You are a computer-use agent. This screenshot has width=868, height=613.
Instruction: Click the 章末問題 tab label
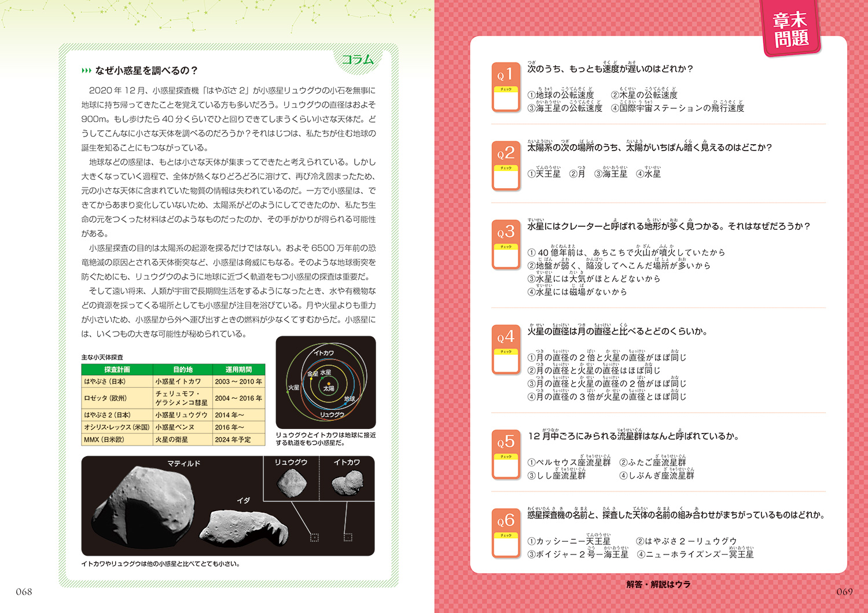790,30
